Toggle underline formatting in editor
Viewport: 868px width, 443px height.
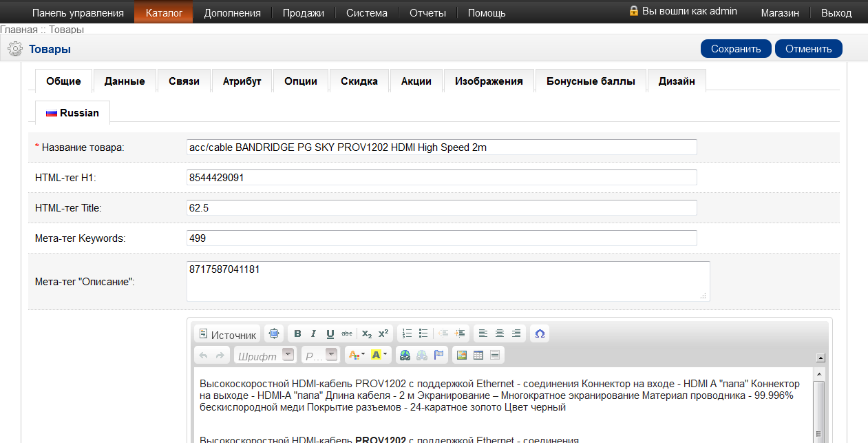[x=330, y=333]
